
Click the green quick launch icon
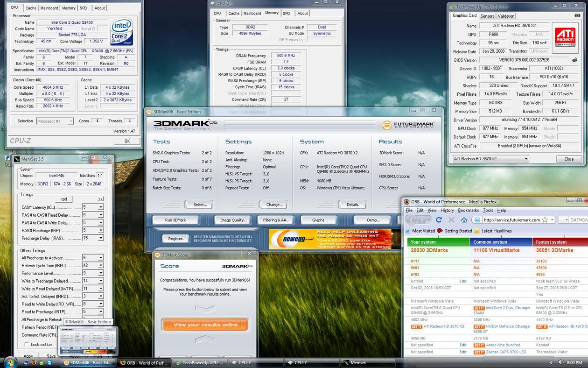pos(42,362)
